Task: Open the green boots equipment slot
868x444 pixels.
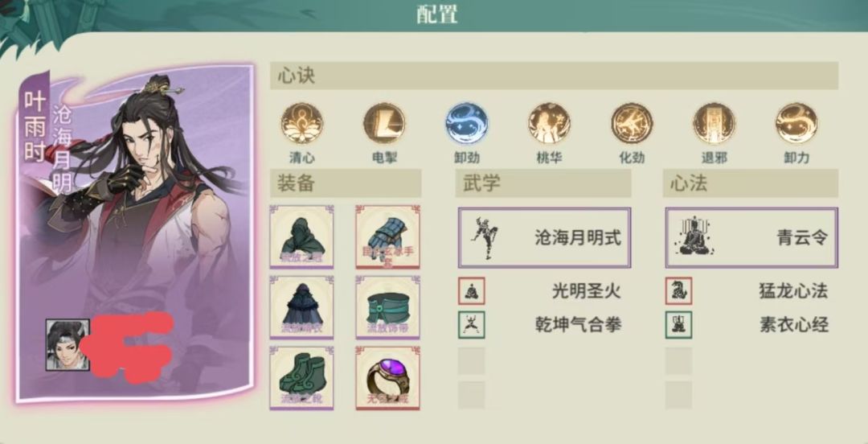Action: [301, 378]
